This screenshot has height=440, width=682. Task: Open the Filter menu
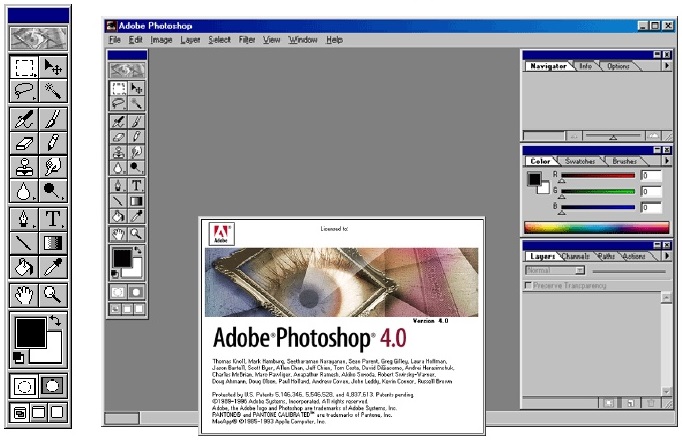247,40
